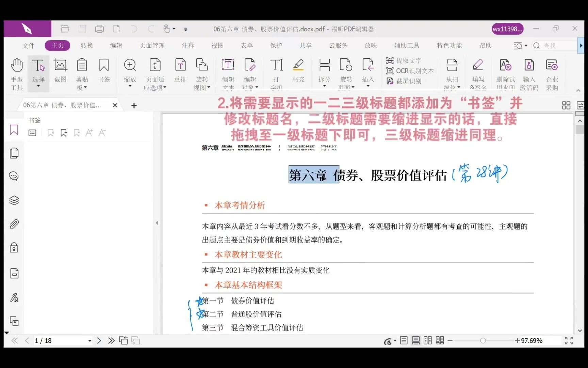Open the customize quick access toolbar dropdown
The height and width of the screenshot is (368, 588).
click(185, 29)
